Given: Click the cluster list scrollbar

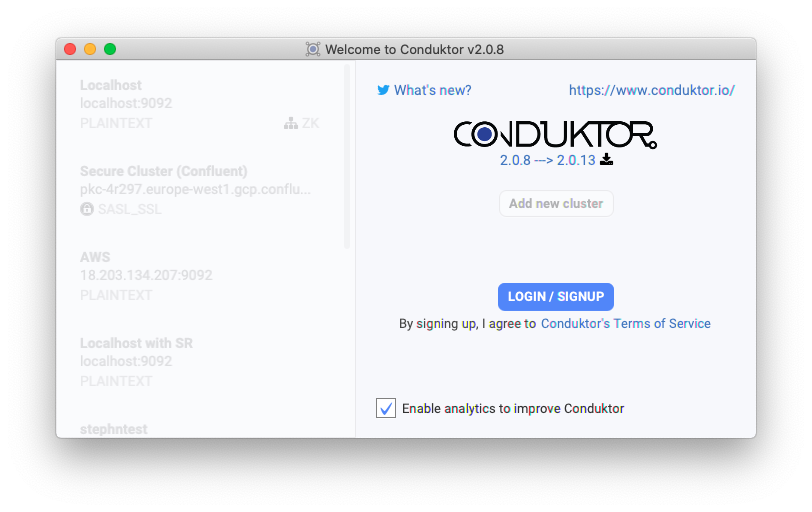Looking at the screenshot, I should click(x=347, y=156).
